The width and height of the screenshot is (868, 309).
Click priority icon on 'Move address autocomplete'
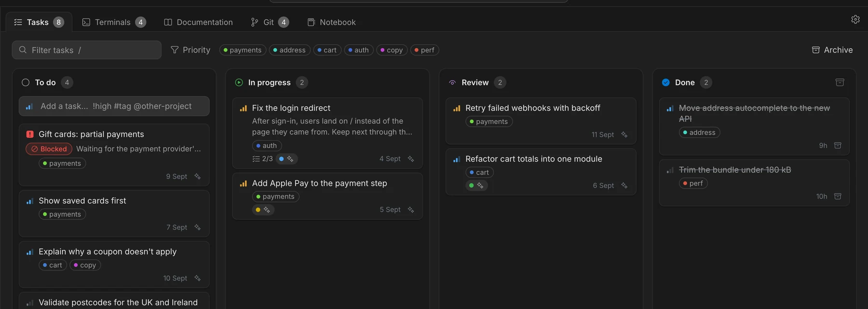coord(670,108)
